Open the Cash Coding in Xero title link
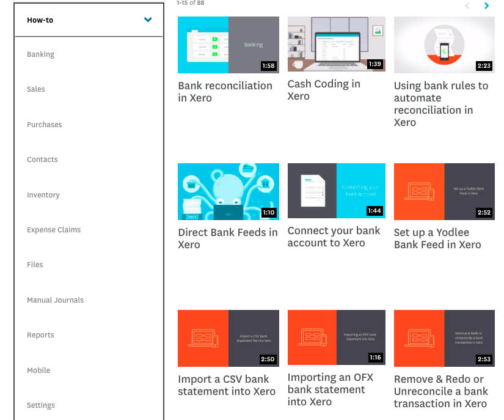Screen dimensions: 504x420 click(x=324, y=90)
